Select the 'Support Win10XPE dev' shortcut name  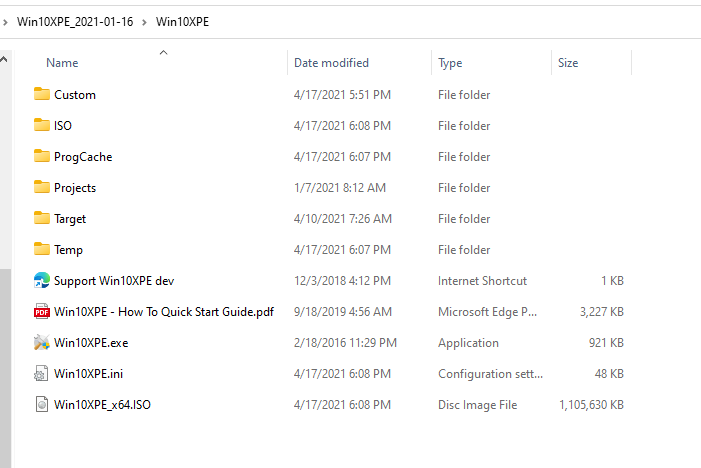click(114, 281)
